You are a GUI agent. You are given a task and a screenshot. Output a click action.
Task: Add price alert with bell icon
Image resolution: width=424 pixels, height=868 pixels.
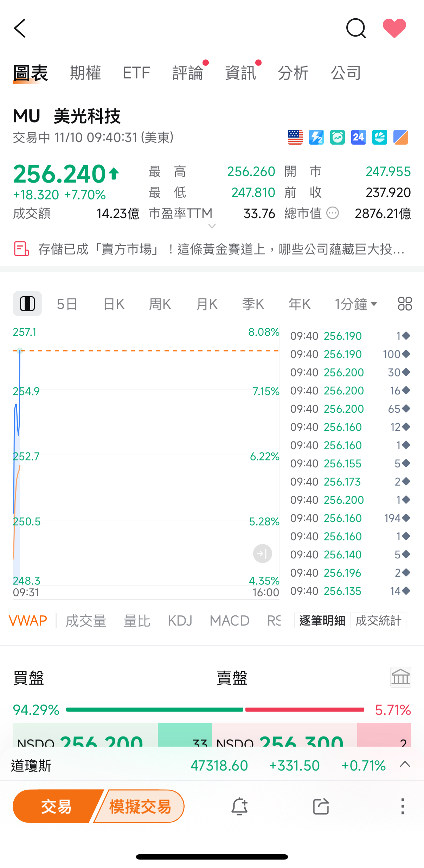pyautogui.click(x=239, y=806)
